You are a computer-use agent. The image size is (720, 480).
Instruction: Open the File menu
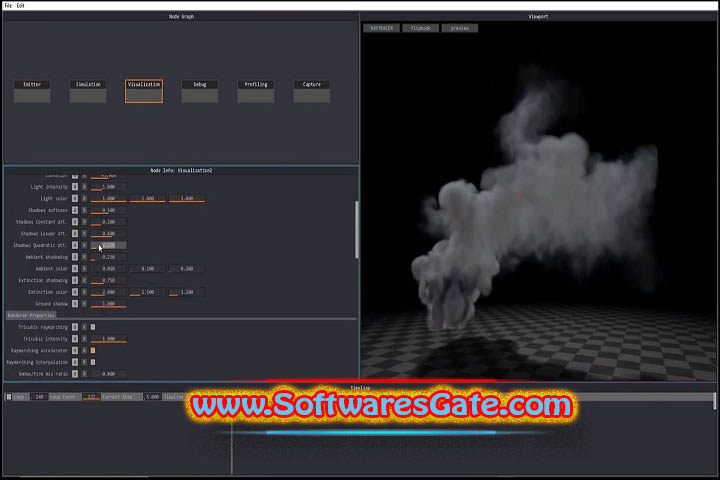8,6
